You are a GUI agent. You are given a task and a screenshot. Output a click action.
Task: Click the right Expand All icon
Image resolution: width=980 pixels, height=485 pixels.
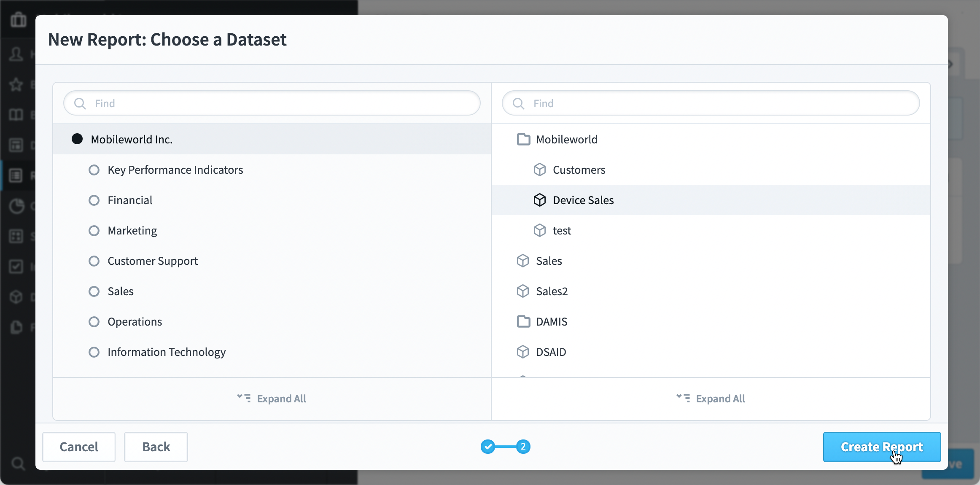tap(683, 398)
